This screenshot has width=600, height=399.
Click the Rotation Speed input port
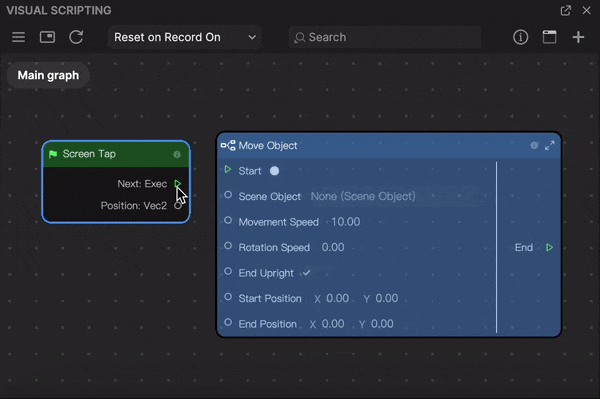(228, 246)
